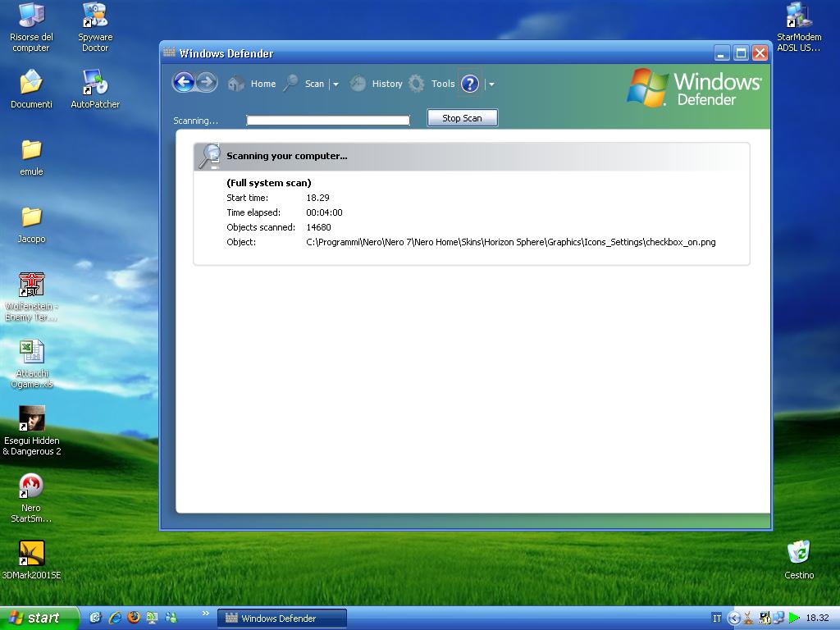
Task: Click the eMule mule tray icon
Action: coord(748,619)
